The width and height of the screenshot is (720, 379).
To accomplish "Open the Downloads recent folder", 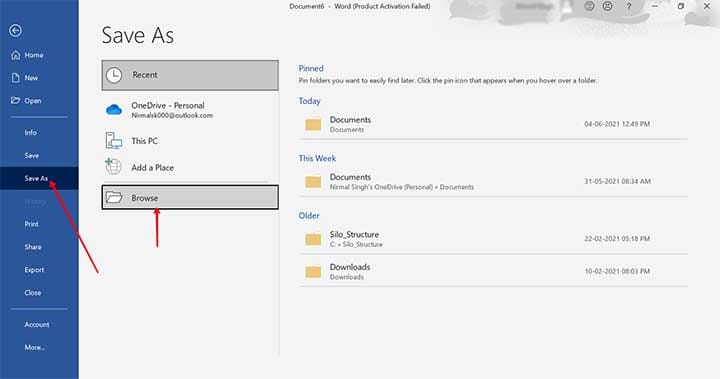I will [x=494, y=272].
